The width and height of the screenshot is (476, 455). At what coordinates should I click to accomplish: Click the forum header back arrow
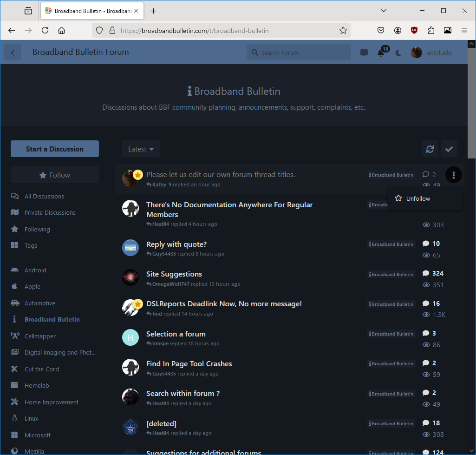pyautogui.click(x=13, y=53)
